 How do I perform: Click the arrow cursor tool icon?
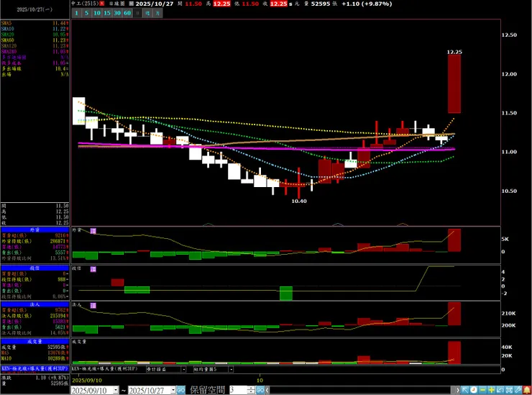(465, 390)
